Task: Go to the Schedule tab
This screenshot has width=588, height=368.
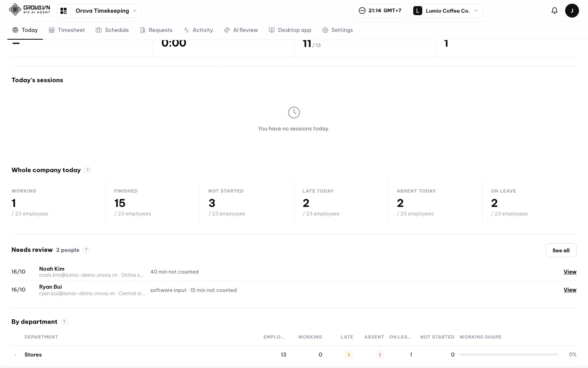Action: tap(112, 30)
